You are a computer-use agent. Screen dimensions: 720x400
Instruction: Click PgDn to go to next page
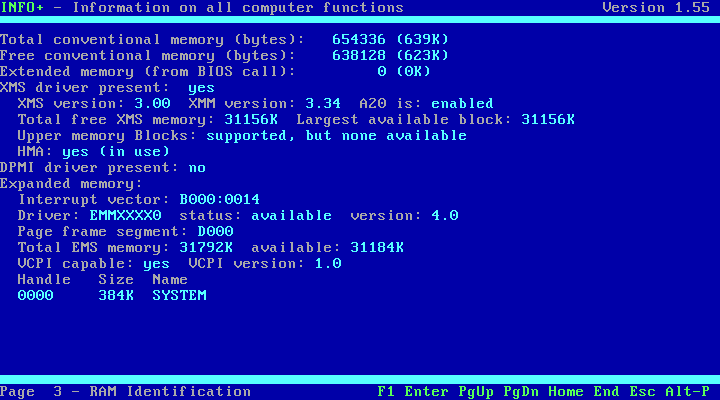pos(521,391)
